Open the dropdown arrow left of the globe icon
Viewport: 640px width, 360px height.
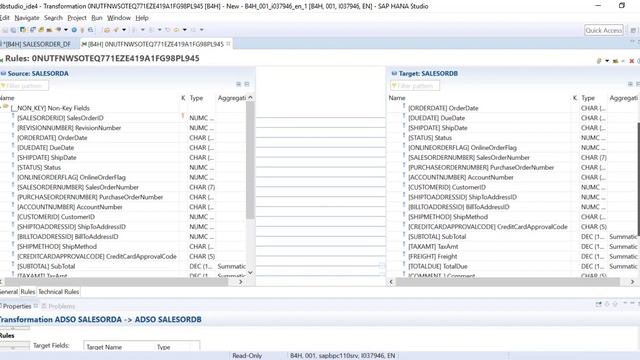tap(66, 30)
